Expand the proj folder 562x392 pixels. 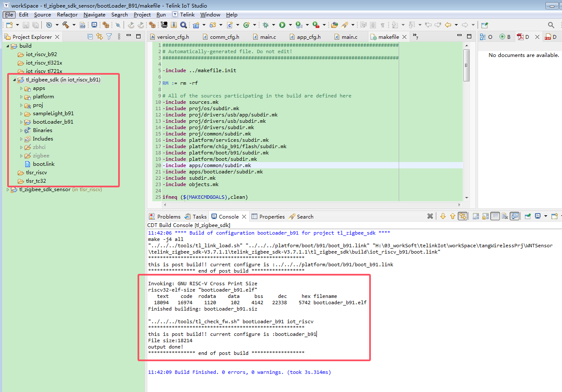tap(21, 105)
